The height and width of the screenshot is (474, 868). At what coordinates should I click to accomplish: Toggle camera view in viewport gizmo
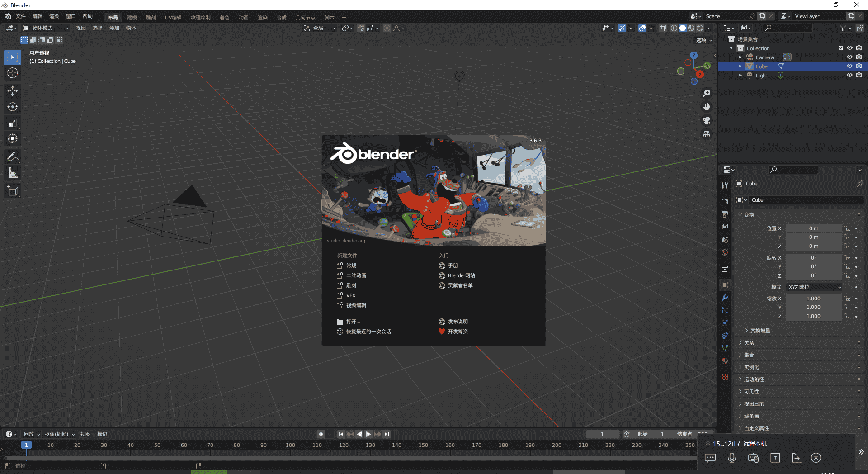(706, 120)
